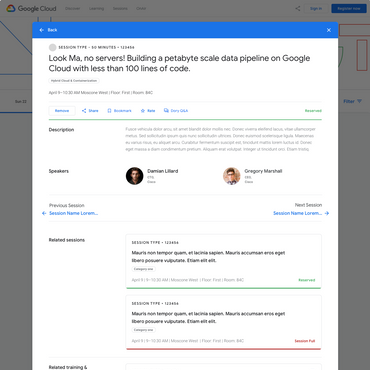370x370 pixels.
Task: Open Damian Lillard speaker photo
Action: coord(135,176)
